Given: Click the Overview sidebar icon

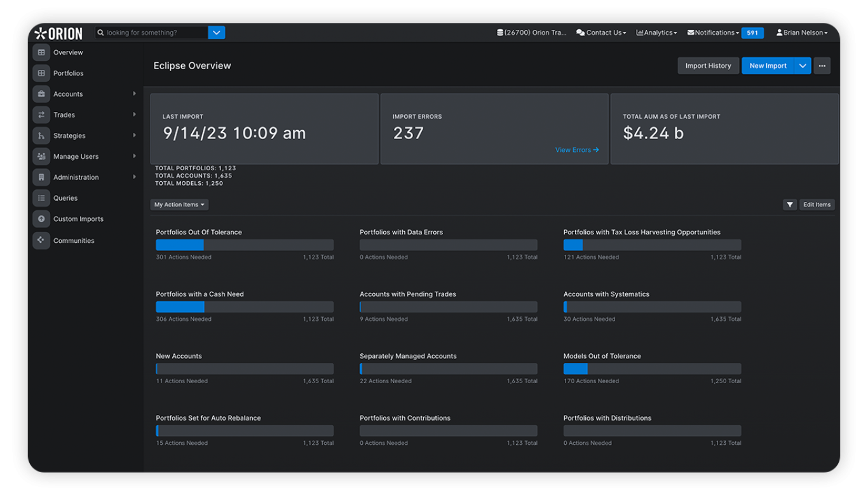Looking at the screenshot, I should point(41,52).
